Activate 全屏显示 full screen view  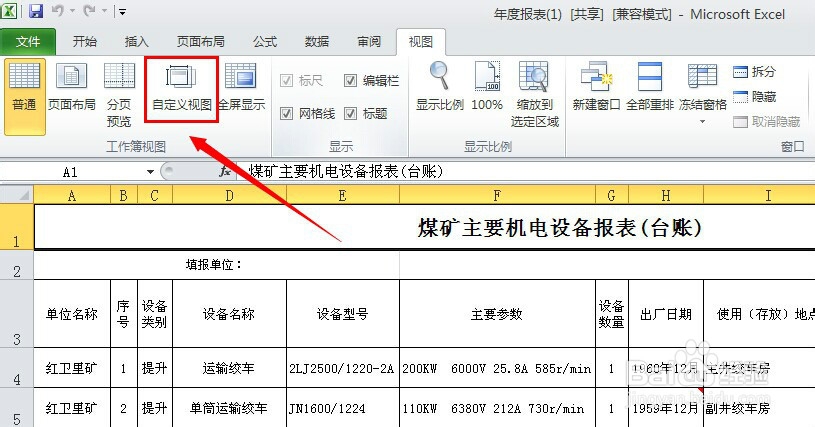241,87
